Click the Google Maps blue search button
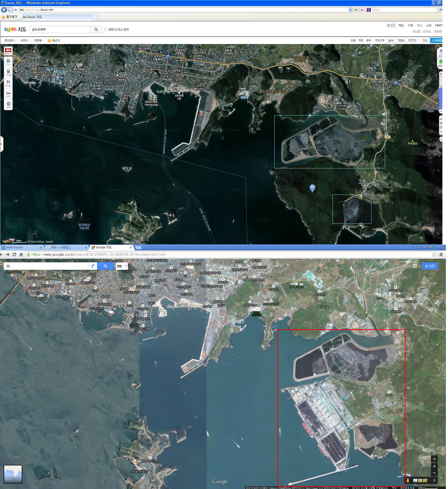Viewport: 448px width, 489px height. pyautogui.click(x=105, y=266)
